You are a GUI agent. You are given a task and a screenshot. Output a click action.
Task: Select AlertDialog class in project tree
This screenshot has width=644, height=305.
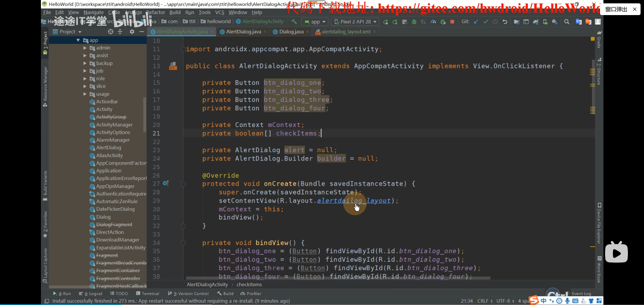point(109,148)
